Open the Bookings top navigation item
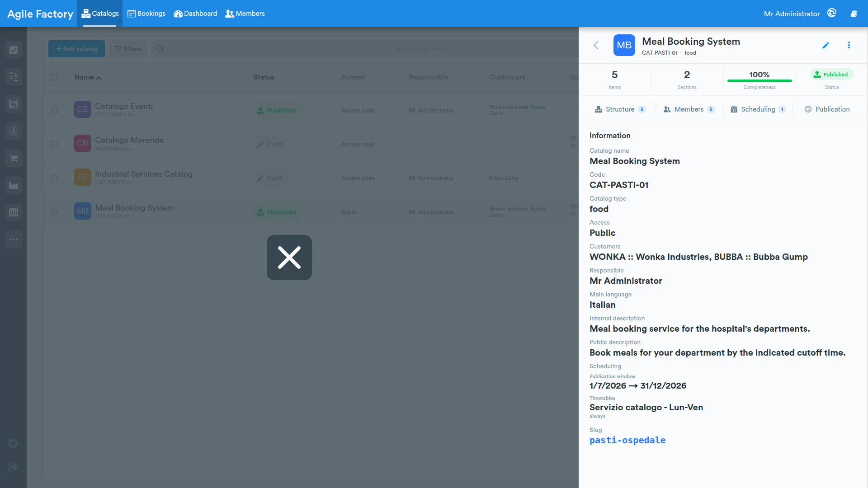 (146, 14)
